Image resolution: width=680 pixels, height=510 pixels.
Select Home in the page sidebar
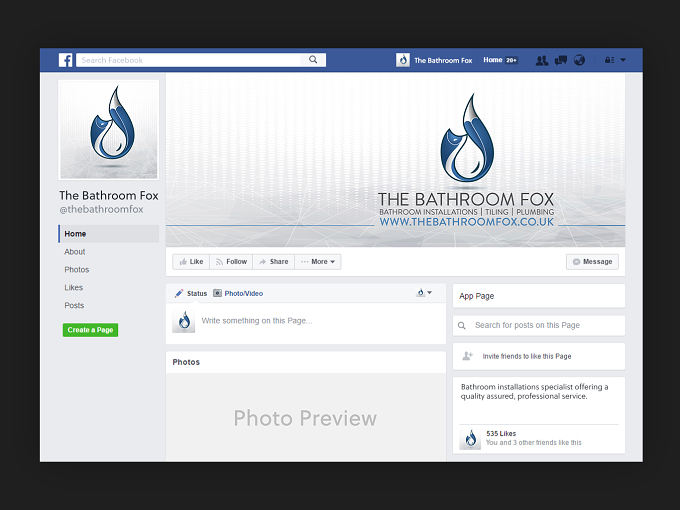[x=109, y=234]
